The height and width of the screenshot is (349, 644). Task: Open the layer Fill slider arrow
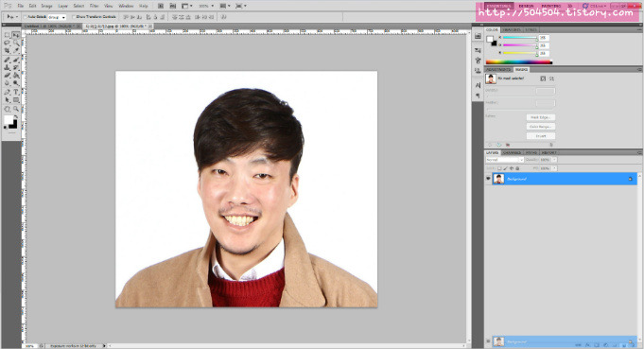point(554,168)
